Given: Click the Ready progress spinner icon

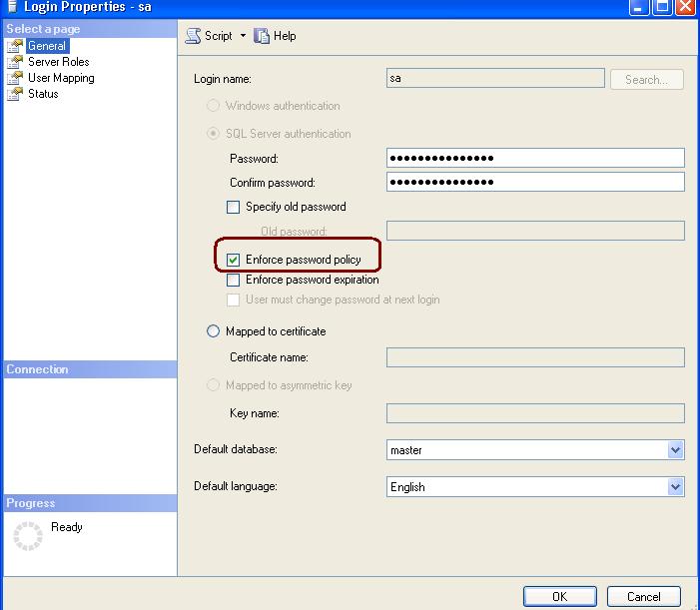Looking at the screenshot, I should pos(29,536).
